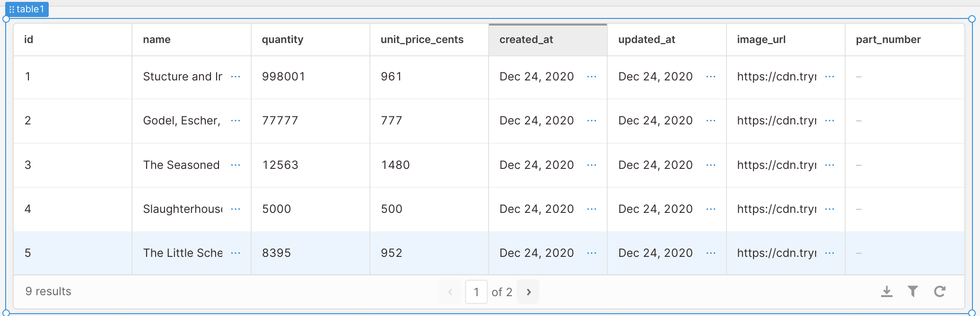Sort by the quantity column
Image resolution: width=980 pixels, height=316 pixels.
coord(282,39)
